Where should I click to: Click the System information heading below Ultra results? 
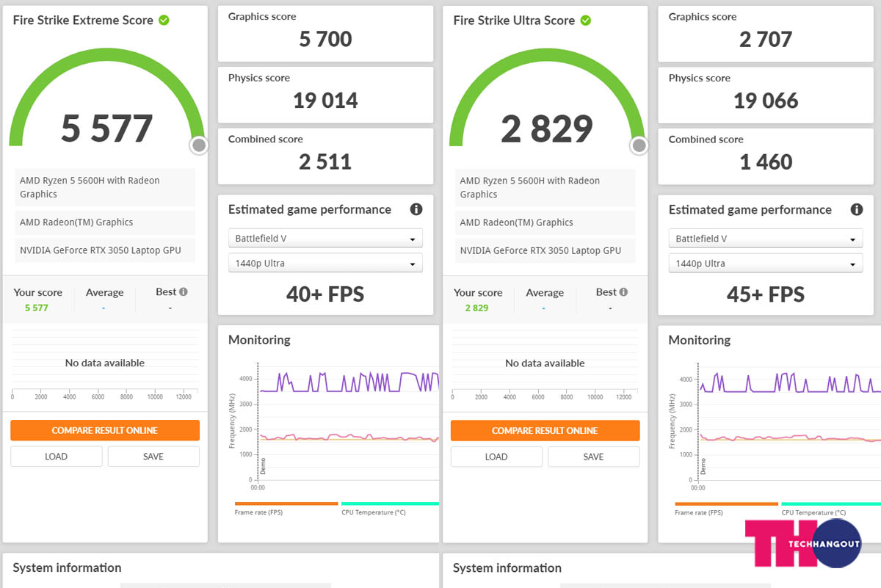(x=507, y=567)
